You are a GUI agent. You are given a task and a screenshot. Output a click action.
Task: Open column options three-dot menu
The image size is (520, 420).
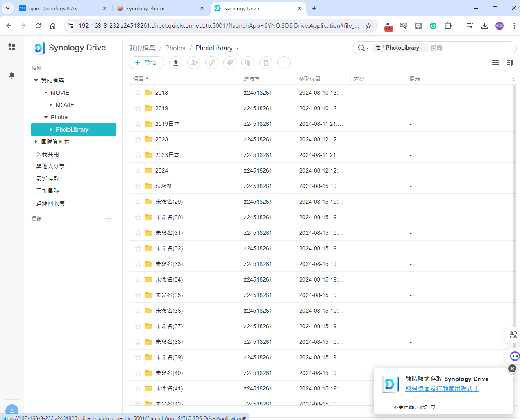tap(513, 79)
